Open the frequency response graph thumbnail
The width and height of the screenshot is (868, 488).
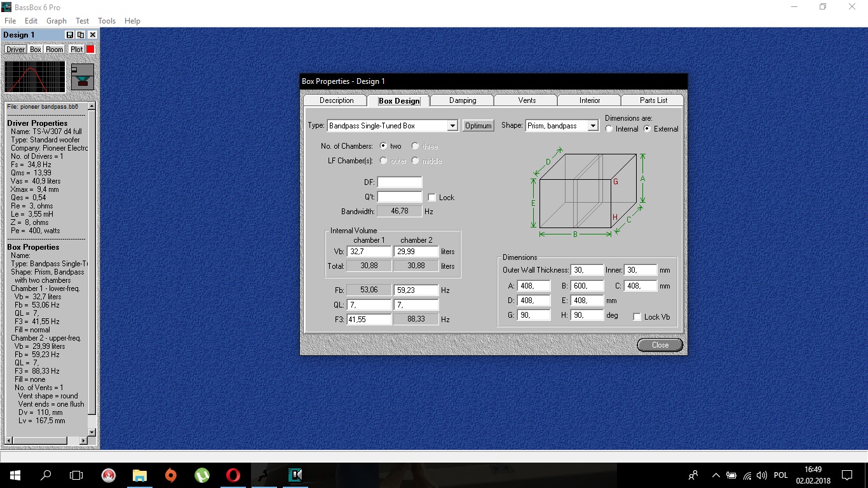point(35,77)
